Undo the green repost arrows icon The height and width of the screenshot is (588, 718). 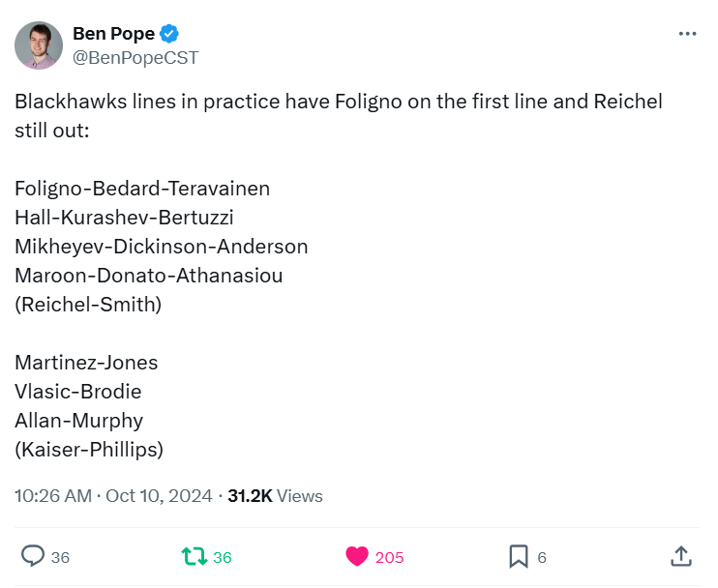pos(194,556)
